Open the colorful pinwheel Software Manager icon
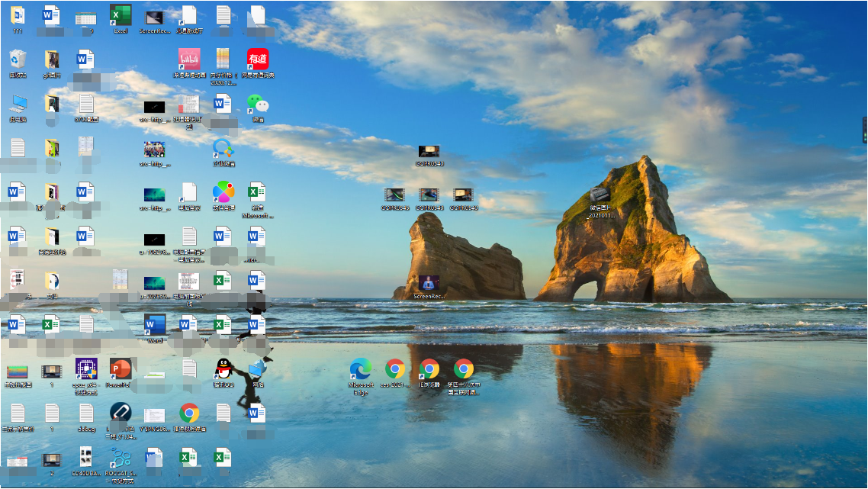 coord(223,193)
